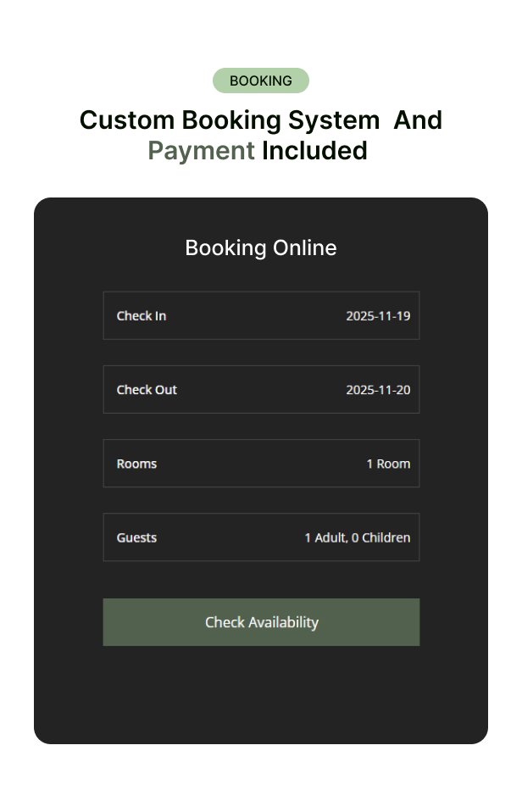The image size is (522, 812).
Task: Click the "1 Room" value
Action: tap(388, 464)
